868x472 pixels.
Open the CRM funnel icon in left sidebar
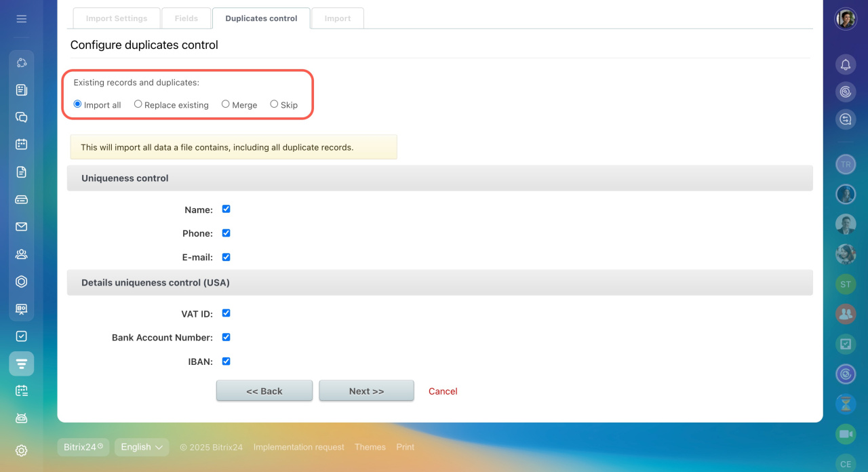[22, 363]
